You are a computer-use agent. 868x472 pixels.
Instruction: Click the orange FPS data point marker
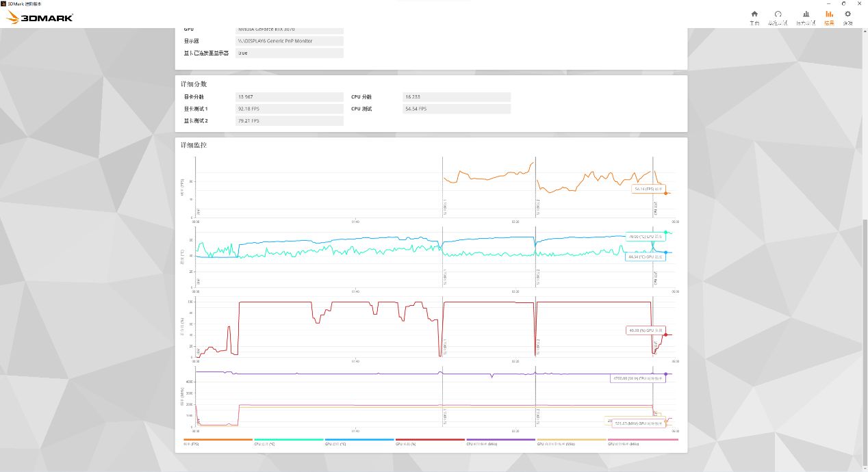(665, 194)
